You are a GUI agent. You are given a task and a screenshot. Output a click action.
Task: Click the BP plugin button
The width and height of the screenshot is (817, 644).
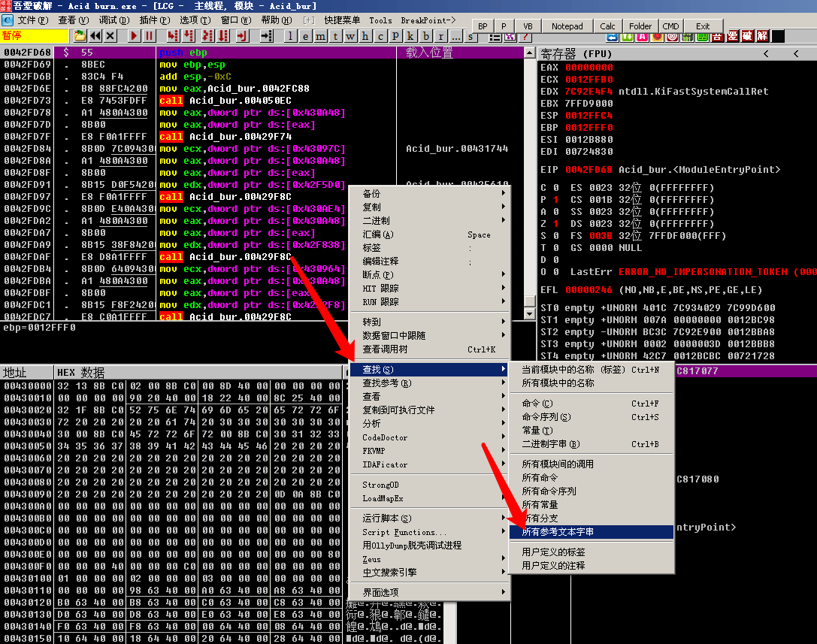(x=483, y=26)
